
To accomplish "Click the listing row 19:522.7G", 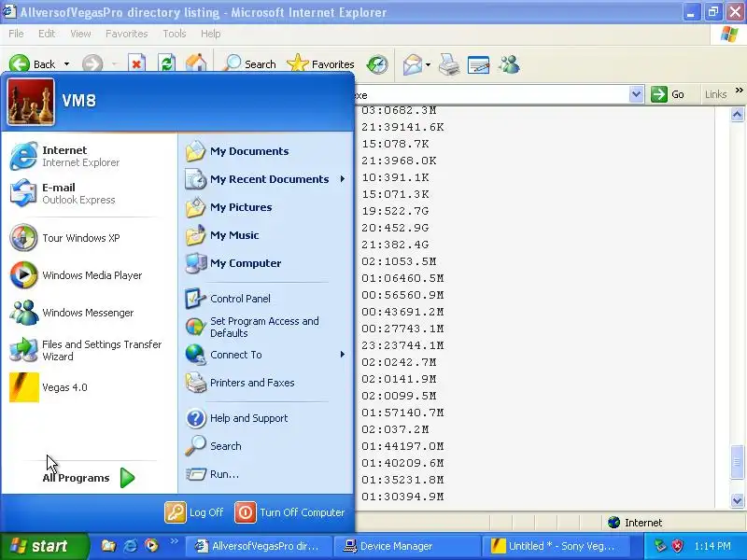I will (395, 211).
